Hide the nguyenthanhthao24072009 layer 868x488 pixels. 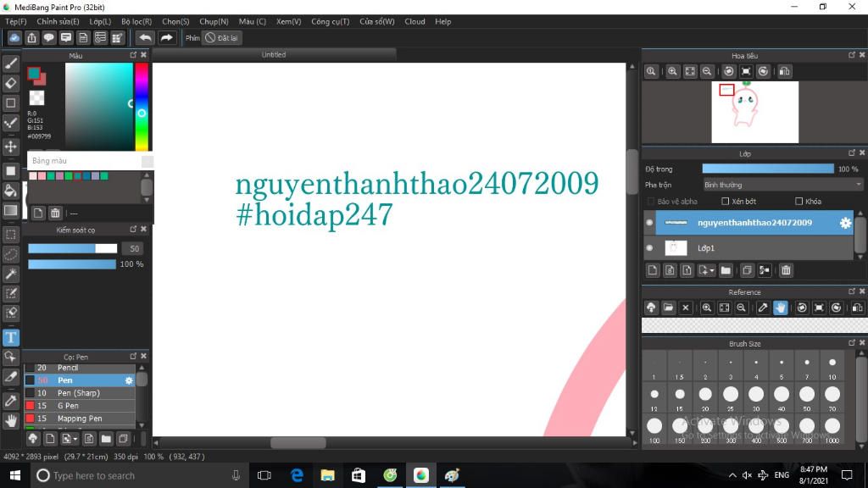point(649,223)
